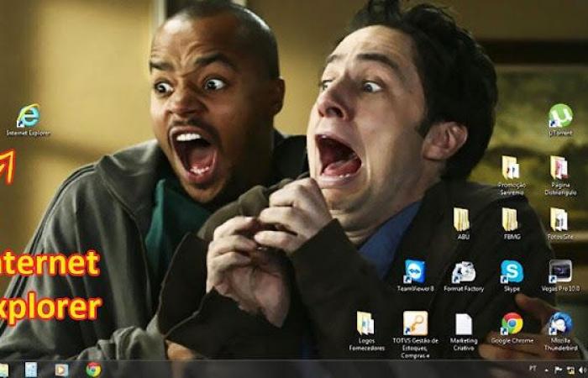Click the volume speaker tray icon

point(582,370)
